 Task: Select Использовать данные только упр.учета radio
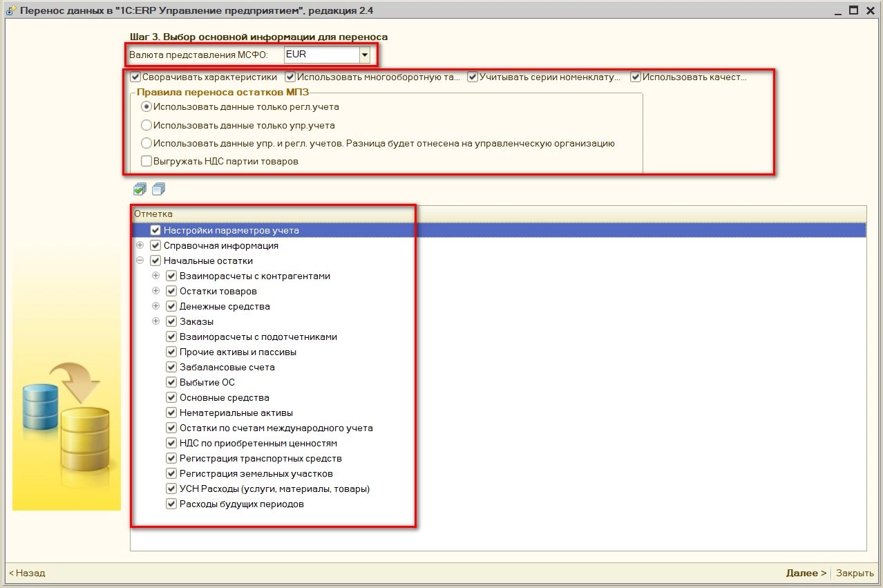pos(146,126)
